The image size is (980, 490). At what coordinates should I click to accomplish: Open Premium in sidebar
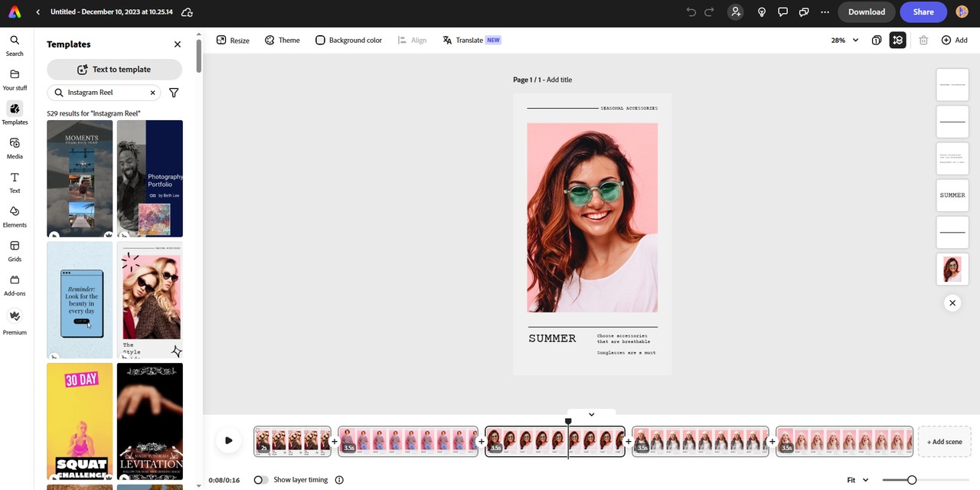click(15, 322)
